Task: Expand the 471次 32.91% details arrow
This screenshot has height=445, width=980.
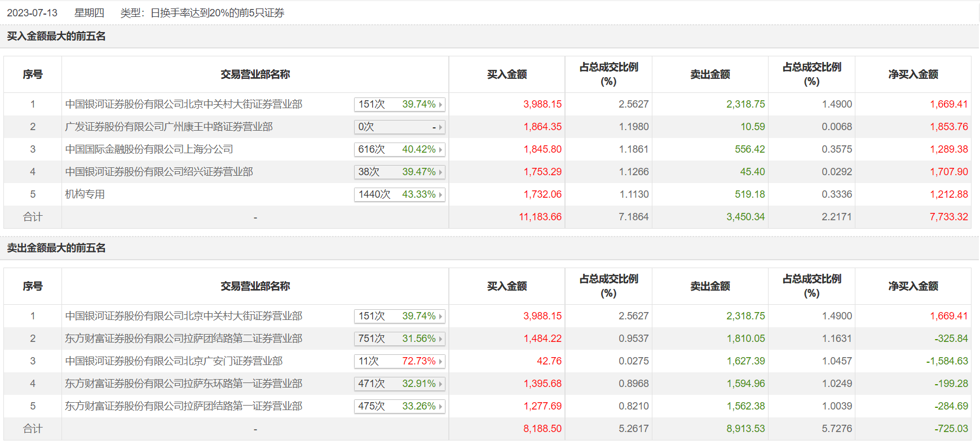Action: pyautogui.click(x=440, y=384)
